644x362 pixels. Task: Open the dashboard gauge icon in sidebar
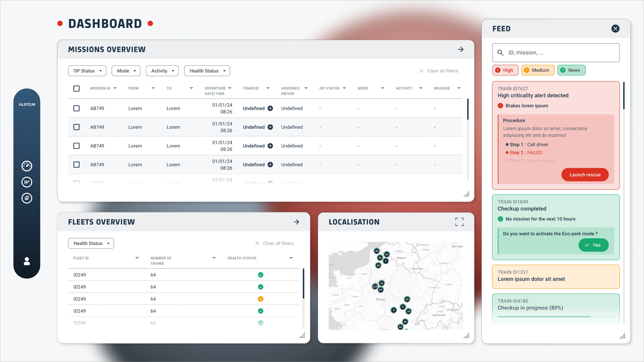tap(27, 166)
